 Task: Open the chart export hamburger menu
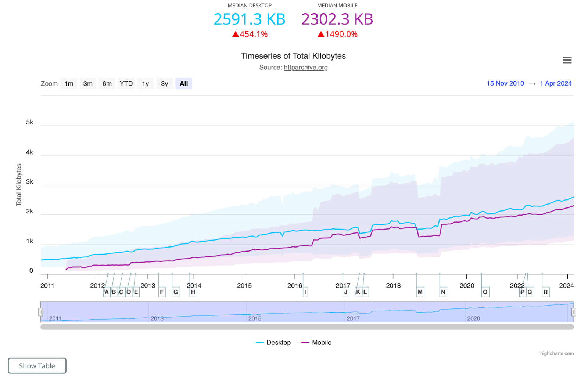567,59
